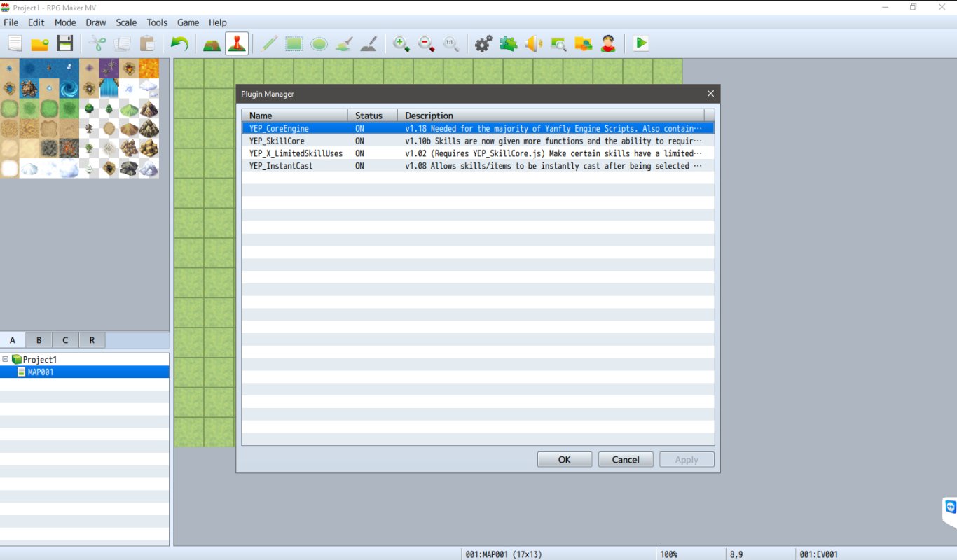This screenshot has width=957, height=560.
Task: Open the Character Generator icon
Action: [x=608, y=43]
